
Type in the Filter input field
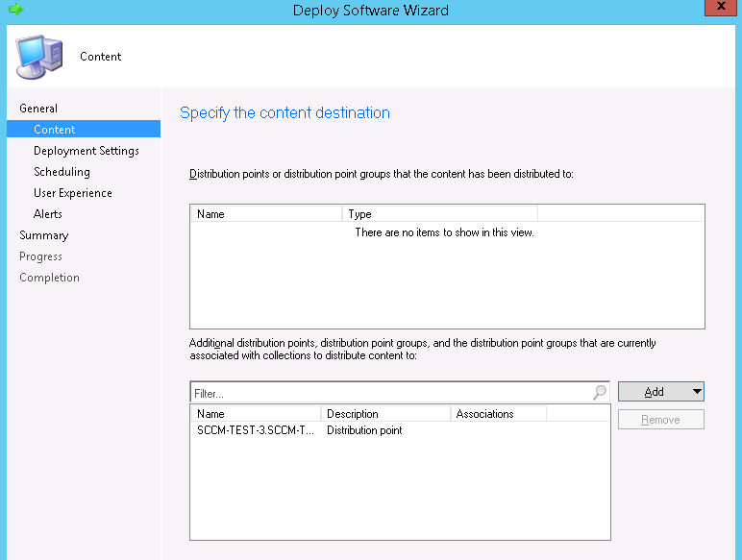(x=389, y=393)
